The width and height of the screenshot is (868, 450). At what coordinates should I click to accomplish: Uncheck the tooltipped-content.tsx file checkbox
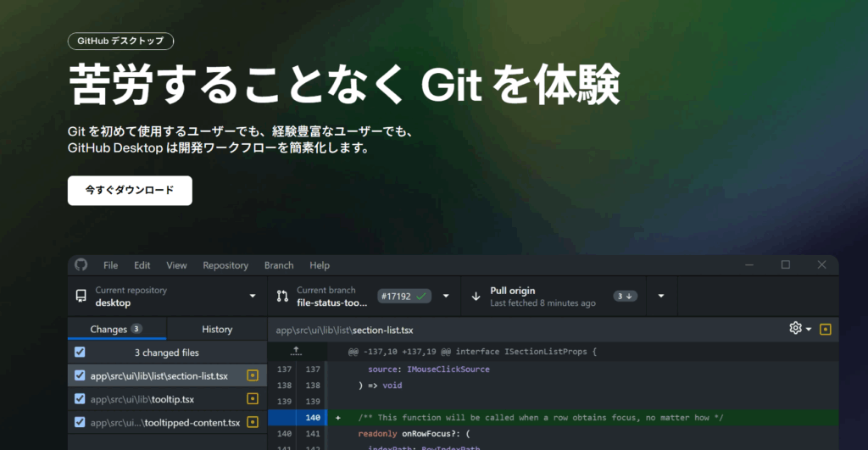[80, 422]
